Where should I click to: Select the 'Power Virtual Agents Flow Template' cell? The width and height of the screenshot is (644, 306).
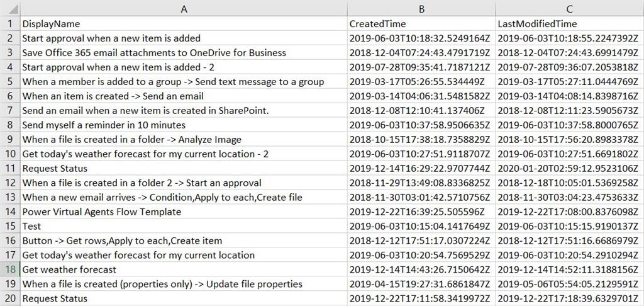tap(184, 212)
